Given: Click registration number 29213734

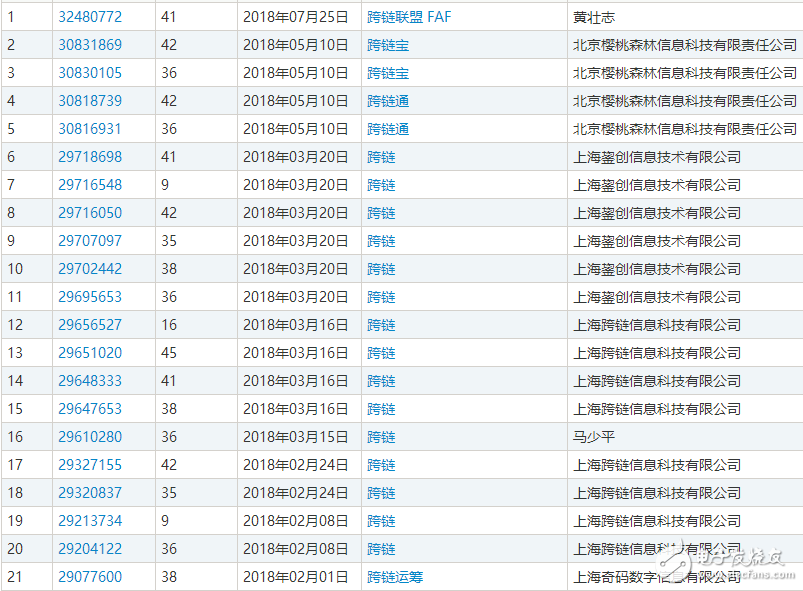Looking at the screenshot, I should point(90,521).
